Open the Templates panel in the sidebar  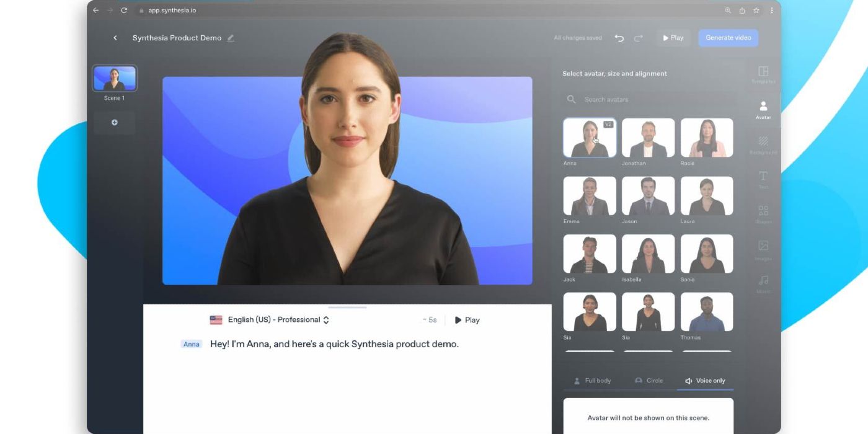pyautogui.click(x=763, y=73)
